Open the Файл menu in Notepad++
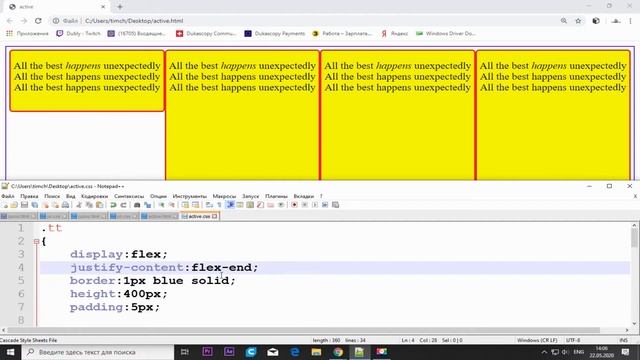This screenshot has width=640, height=360. [x=8, y=196]
